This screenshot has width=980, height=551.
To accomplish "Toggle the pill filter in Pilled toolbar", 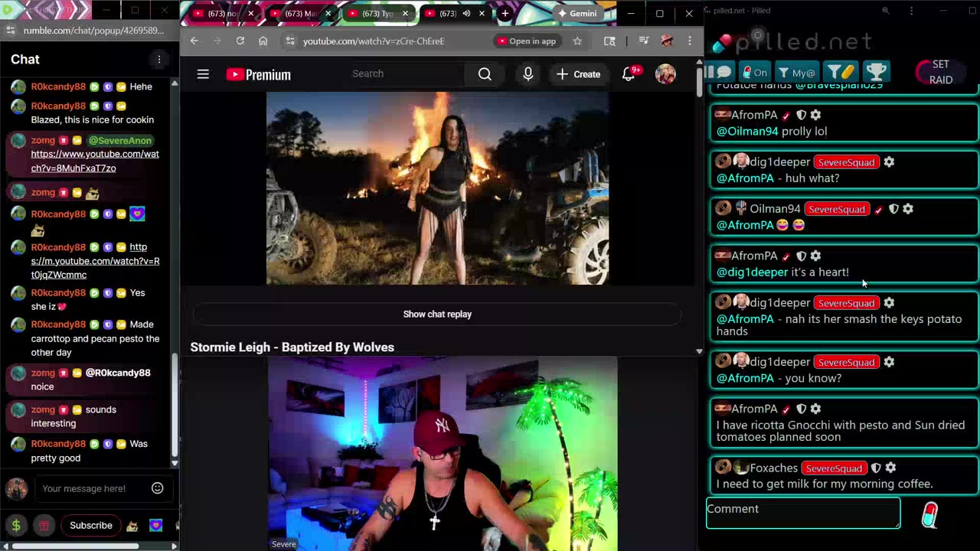I will pos(841,72).
